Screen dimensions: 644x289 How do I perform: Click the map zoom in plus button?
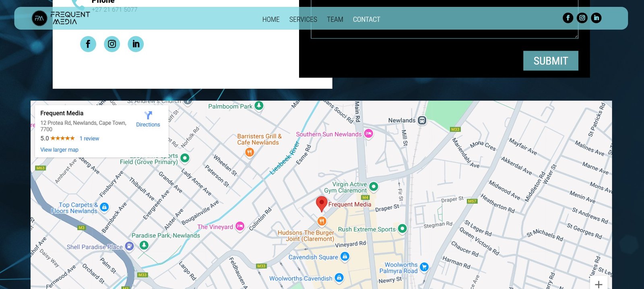[599, 284]
